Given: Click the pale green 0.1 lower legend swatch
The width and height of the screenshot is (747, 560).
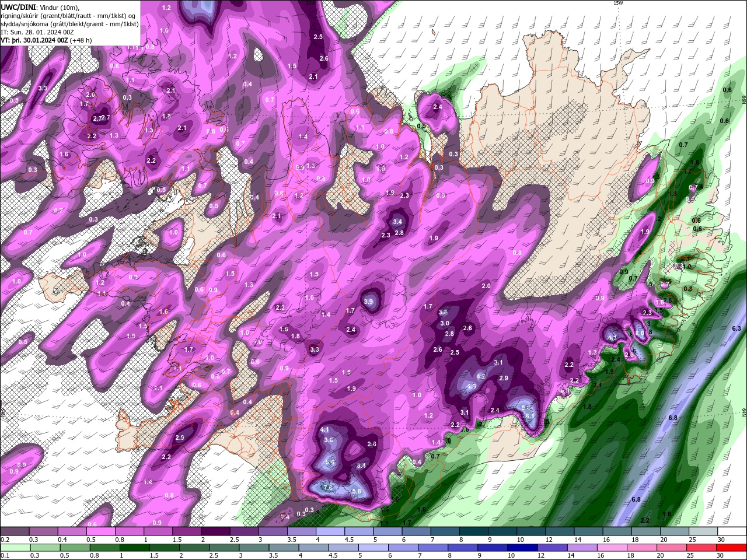Looking at the screenshot, I should click(x=15, y=548).
